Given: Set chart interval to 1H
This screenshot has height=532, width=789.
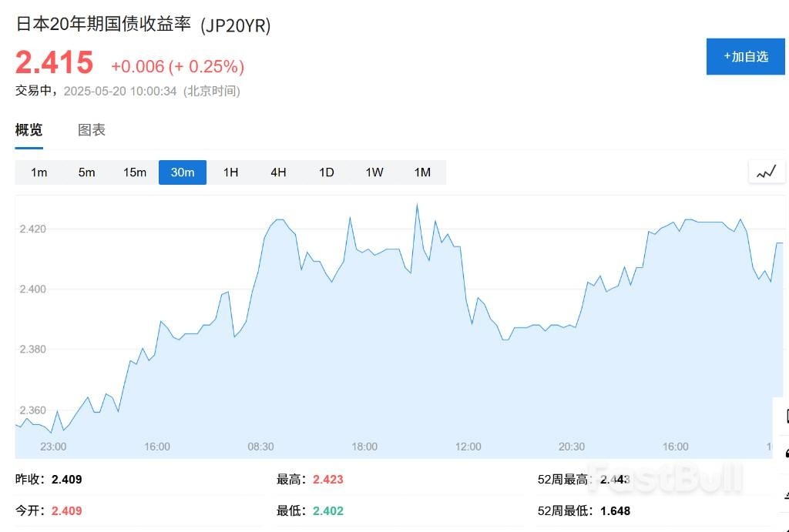Looking at the screenshot, I should point(230,172).
